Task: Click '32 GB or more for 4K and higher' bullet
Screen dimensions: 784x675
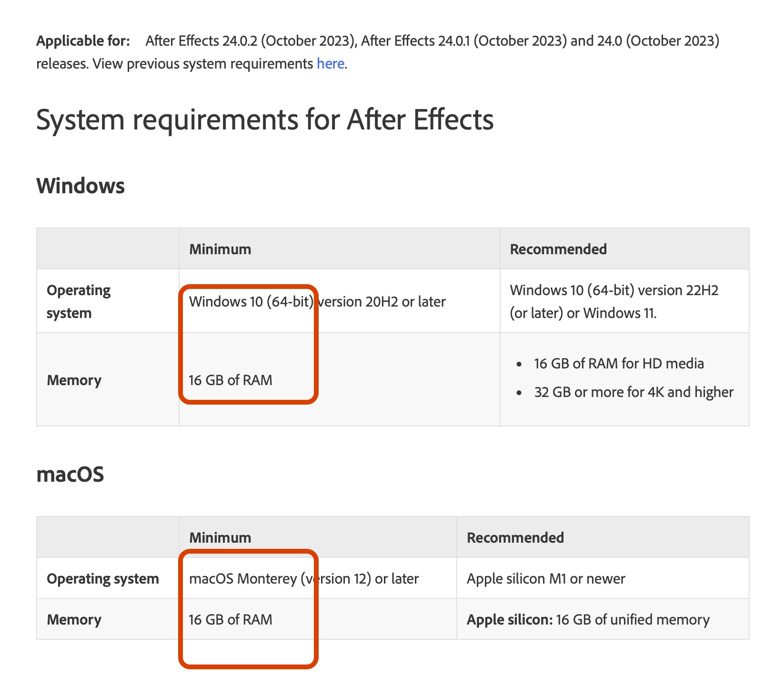Action: (633, 392)
